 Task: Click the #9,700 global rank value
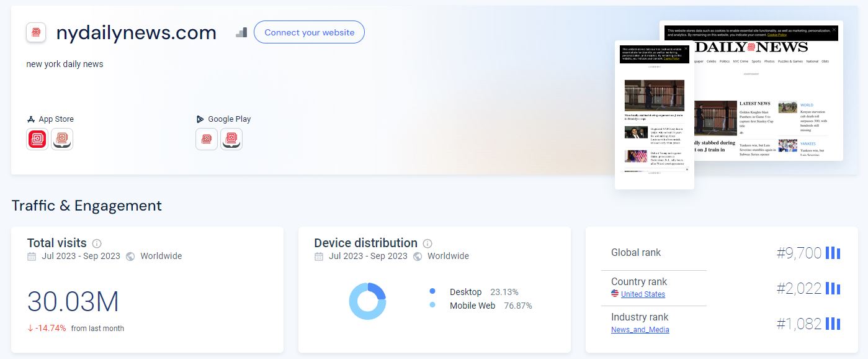pyautogui.click(x=799, y=253)
